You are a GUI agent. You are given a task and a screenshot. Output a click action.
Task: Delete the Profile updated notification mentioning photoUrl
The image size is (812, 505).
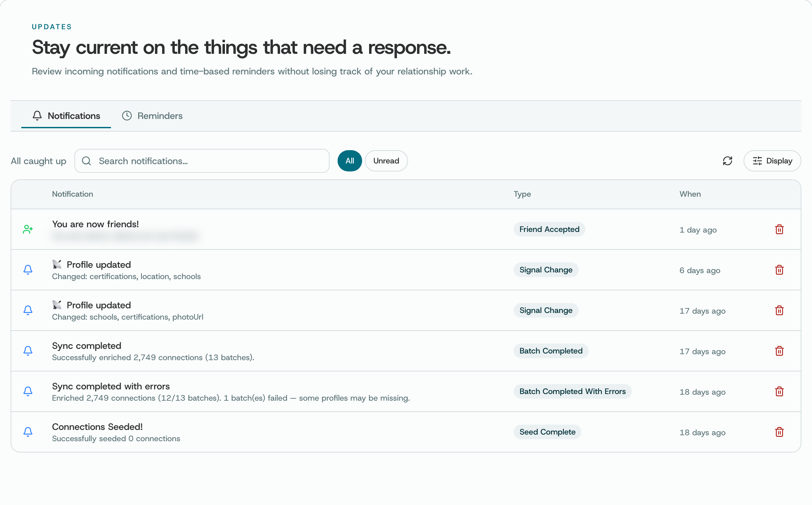[x=779, y=310]
